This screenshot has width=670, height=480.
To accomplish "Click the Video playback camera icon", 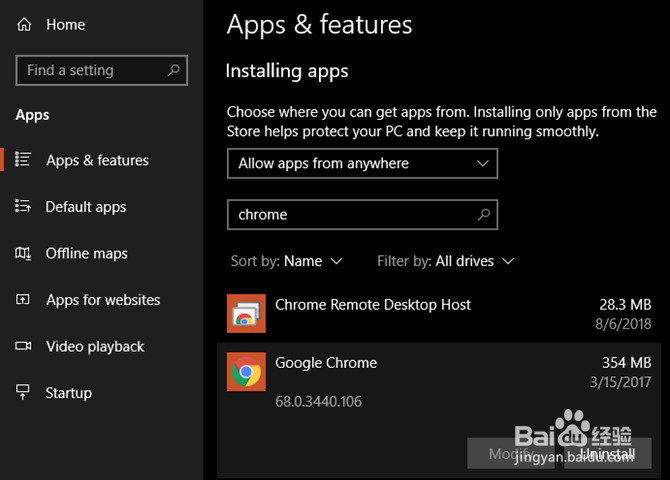I will [x=23, y=345].
